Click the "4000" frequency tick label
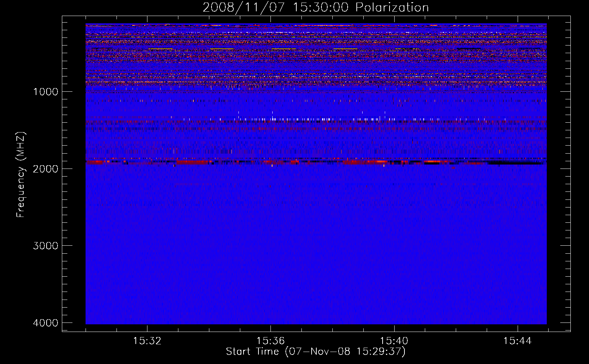This screenshot has width=589, height=364. click(46, 323)
